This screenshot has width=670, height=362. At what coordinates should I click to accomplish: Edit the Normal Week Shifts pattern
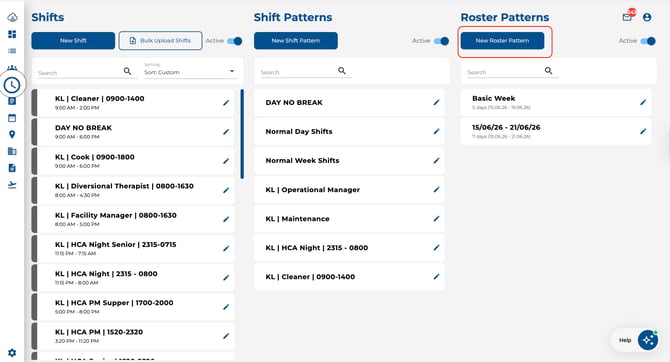coord(436,160)
